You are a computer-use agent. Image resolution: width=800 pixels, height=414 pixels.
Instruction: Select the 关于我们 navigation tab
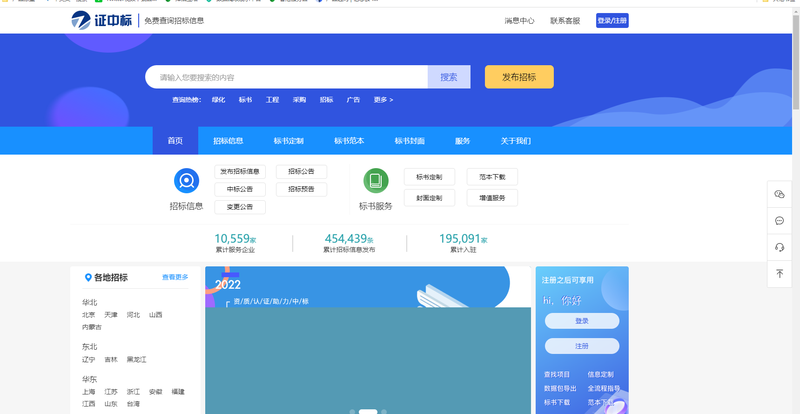pyautogui.click(x=516, y=141)
